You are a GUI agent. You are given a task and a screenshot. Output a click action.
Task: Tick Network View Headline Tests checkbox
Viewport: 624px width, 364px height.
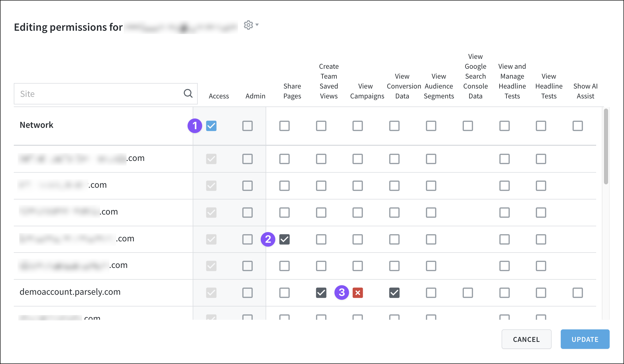tap(541, 126)
